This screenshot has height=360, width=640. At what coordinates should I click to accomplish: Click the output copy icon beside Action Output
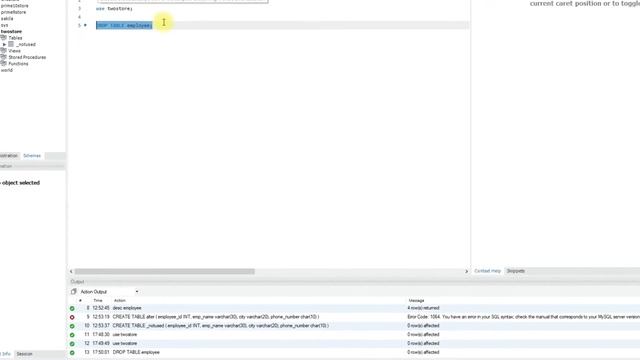click(73, 292)
